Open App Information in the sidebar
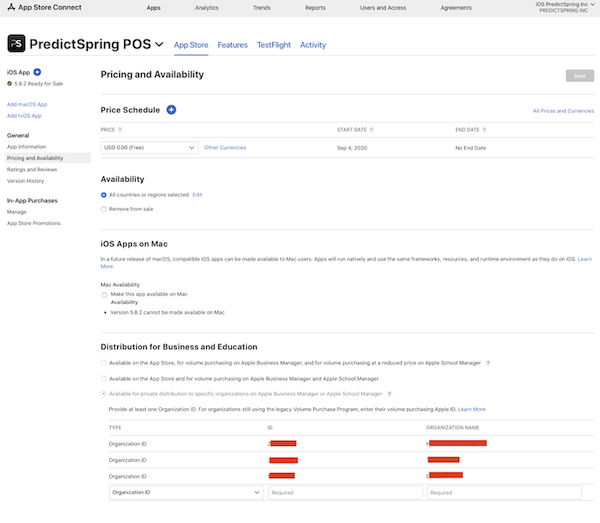 tap(26, 147)
